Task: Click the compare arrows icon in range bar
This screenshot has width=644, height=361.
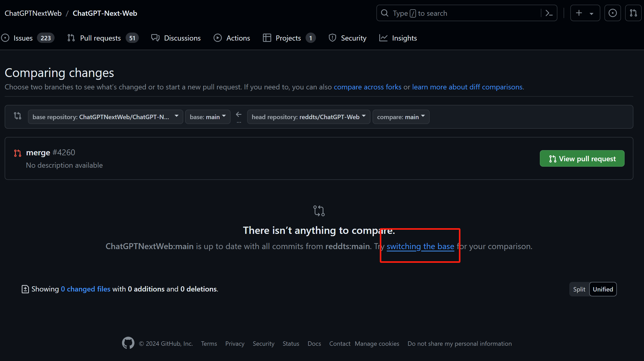Action: click(x=18, y=116)
